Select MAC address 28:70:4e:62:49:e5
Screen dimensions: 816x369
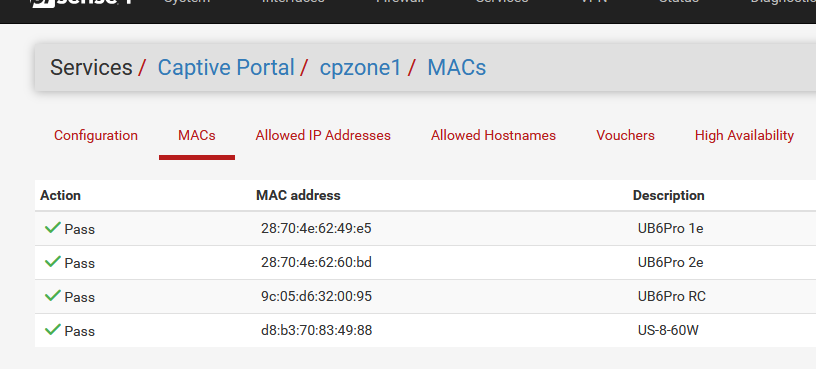point(316,228)
